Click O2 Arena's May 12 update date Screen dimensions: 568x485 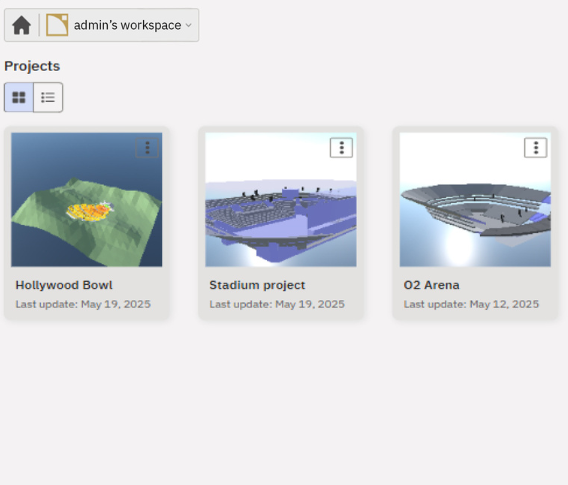click(x=471, y=304)
